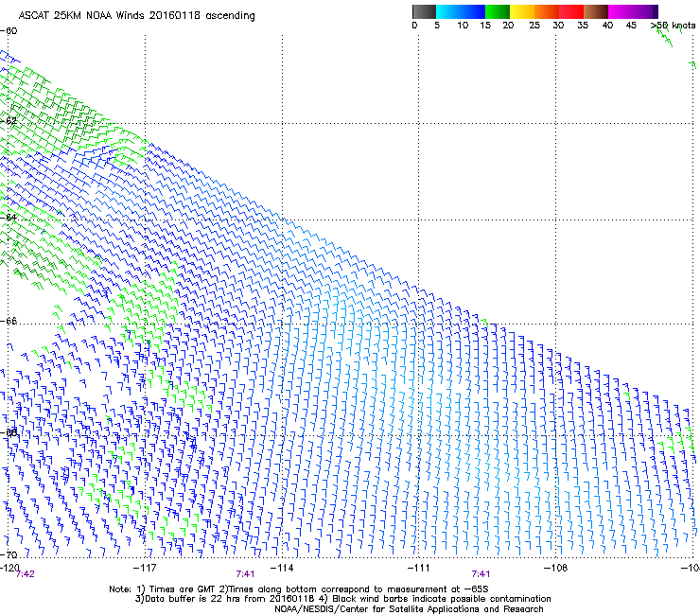This screenshot has width=700, height=615.
Task: Click the longitude label -111
Action: tap(419, 568)
